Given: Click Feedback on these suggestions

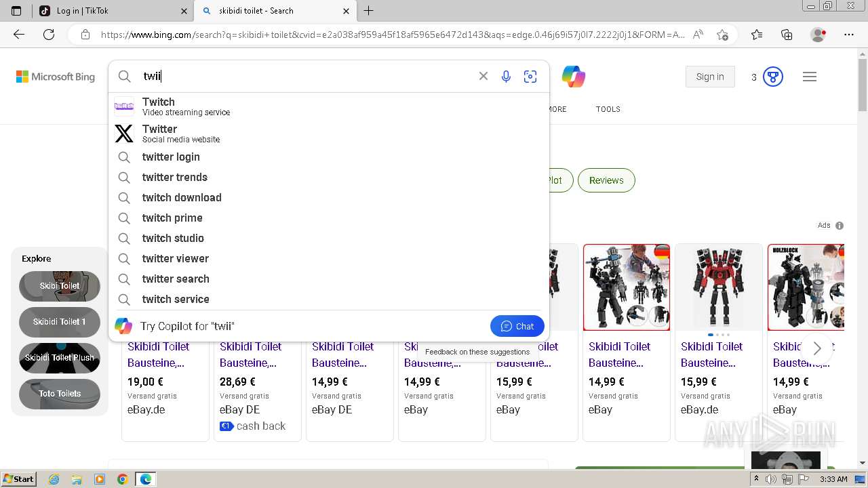Looking at the screenshot, I should 477,352.
